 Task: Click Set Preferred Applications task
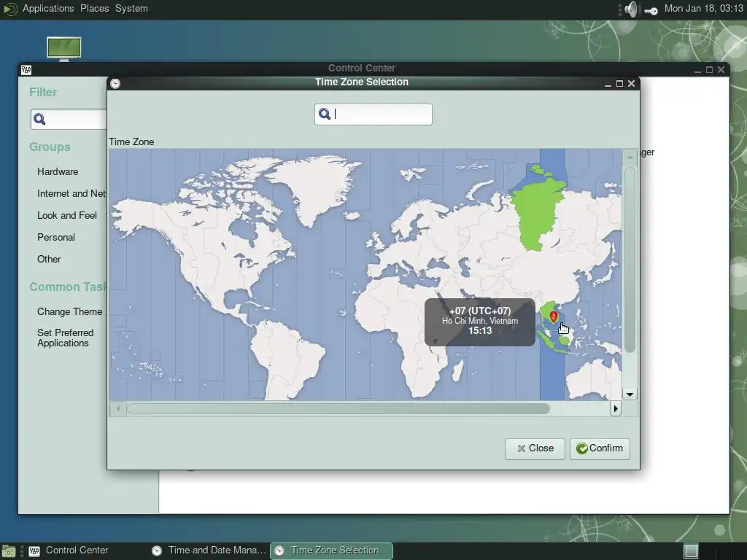(65, 338)
